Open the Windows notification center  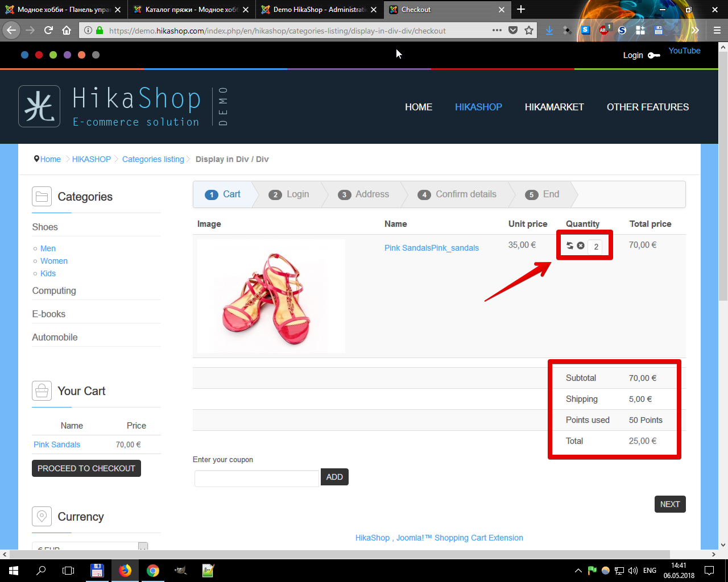(709, 571)
